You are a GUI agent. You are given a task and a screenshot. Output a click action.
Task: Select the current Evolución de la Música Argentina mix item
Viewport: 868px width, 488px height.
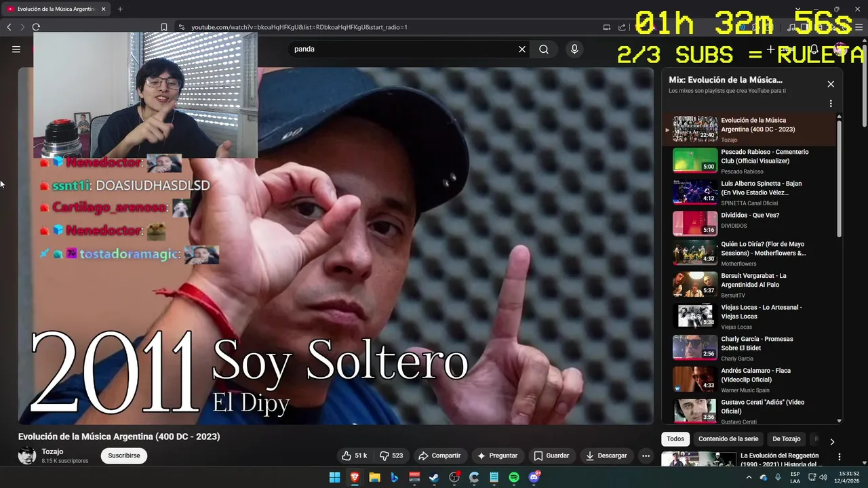pyautogui.click(x=749, y=129)
